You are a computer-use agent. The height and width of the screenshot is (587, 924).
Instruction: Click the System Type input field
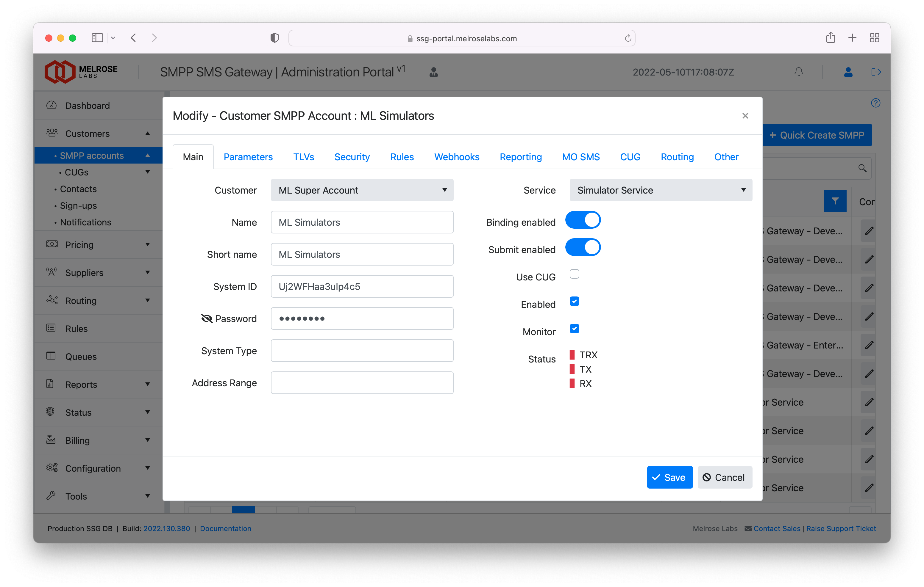coord(362,350)
